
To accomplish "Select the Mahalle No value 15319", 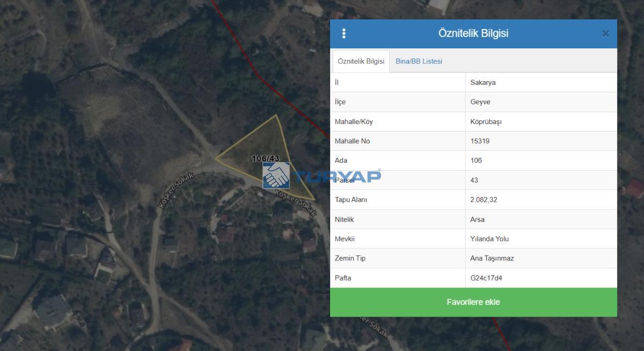I will 480,141.
